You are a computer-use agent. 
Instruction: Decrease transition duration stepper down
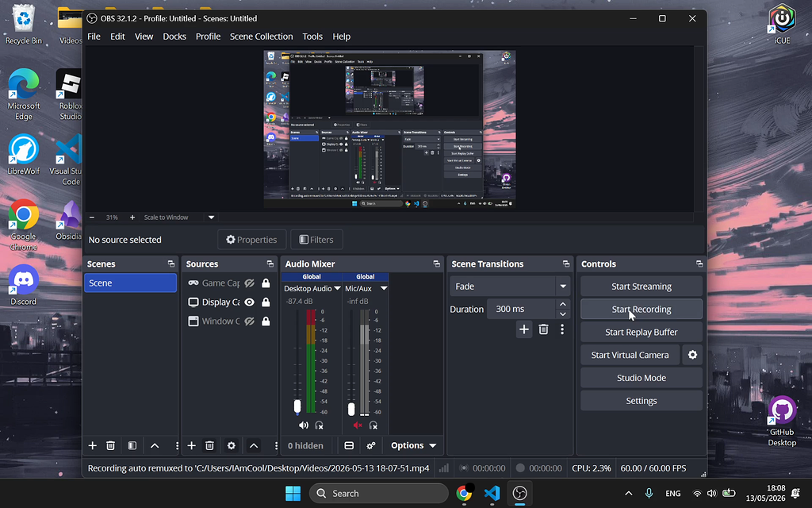pos(563,314)
